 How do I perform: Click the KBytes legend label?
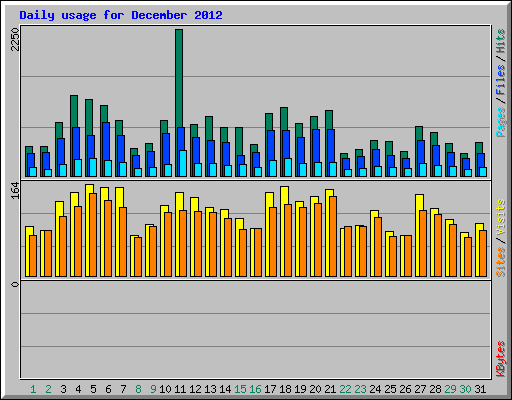coord(500,359)
